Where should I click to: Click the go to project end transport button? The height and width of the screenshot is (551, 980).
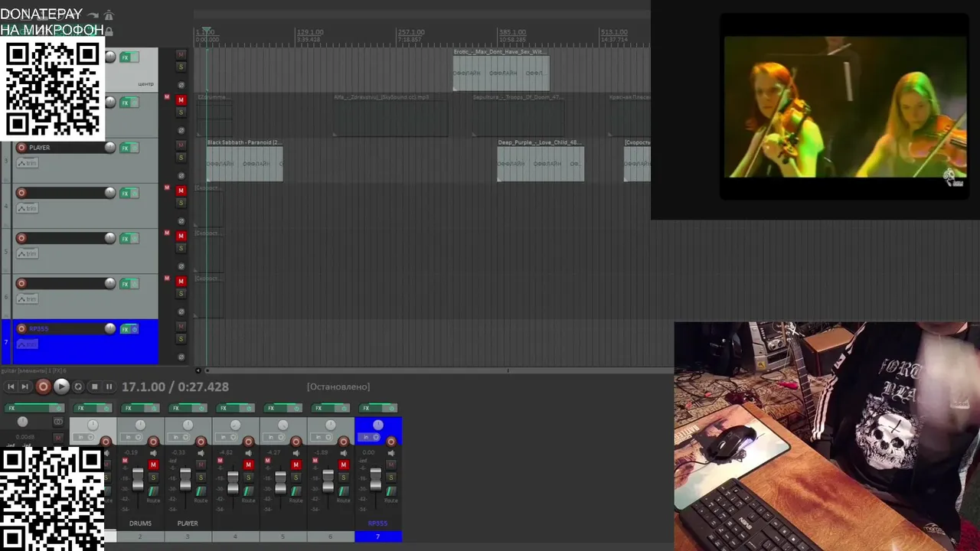pyautogui.click(x=24, y=387)
